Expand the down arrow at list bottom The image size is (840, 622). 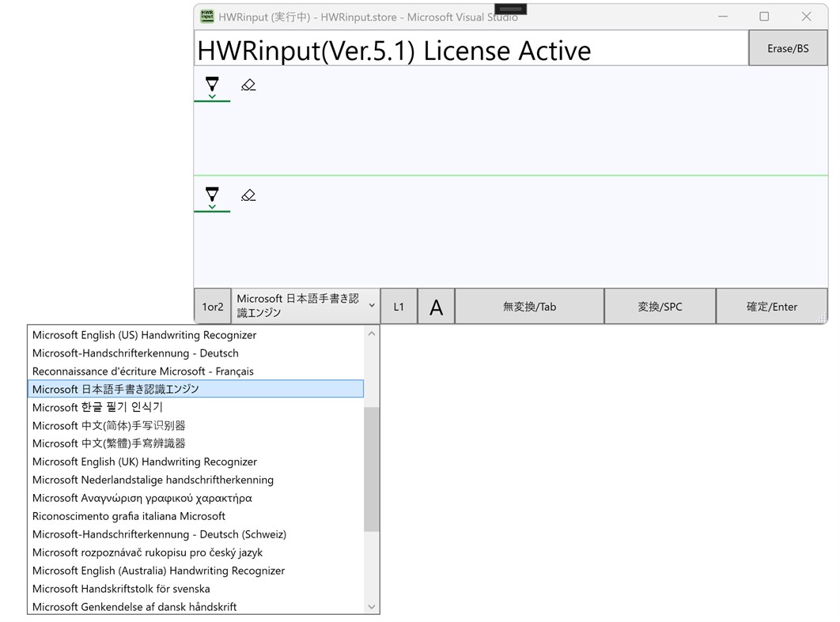coord(371,606)
